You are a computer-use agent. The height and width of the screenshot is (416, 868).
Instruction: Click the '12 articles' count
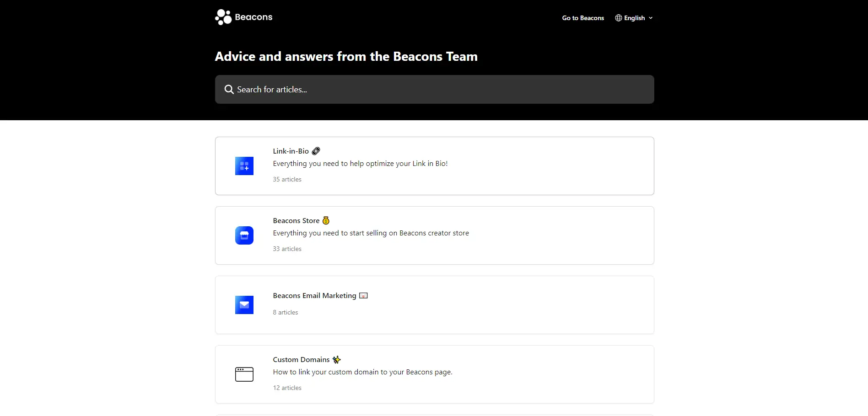coord(287,388)
